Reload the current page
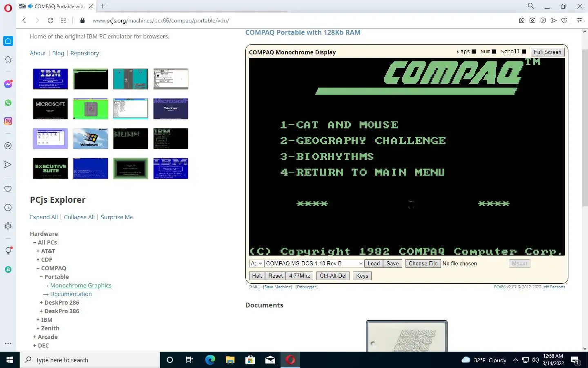This screenshot has width=588, height=368. pyautogui.click(x=50, y=20)
